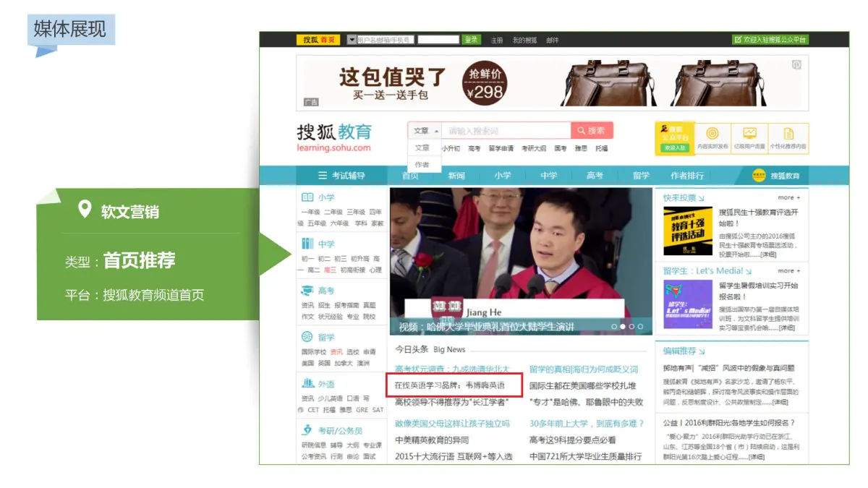
Task: Click the 留学 globe icon in sidebar
Action: 307,337
